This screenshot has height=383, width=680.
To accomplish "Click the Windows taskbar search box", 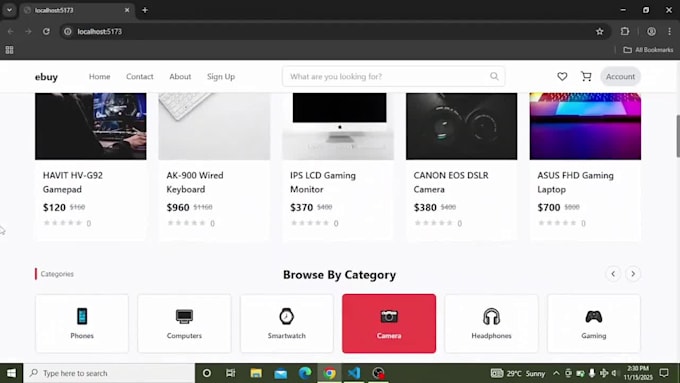I will (x=109, y=373).
